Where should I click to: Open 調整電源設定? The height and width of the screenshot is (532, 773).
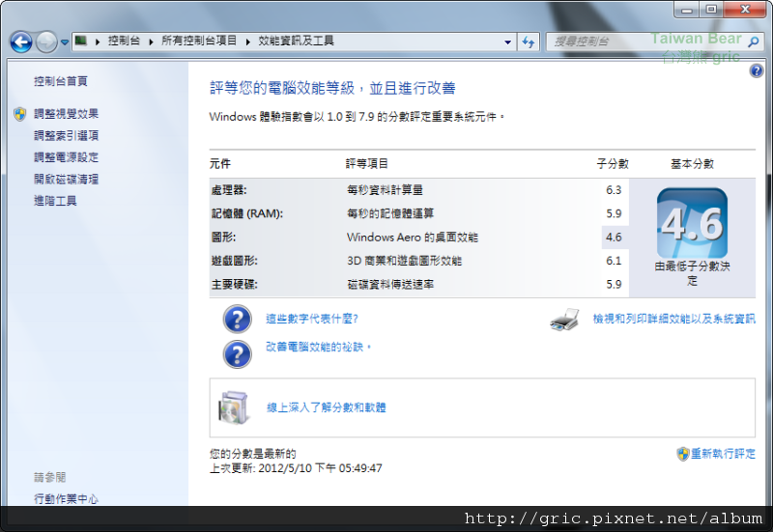click(x=66, y=157)
